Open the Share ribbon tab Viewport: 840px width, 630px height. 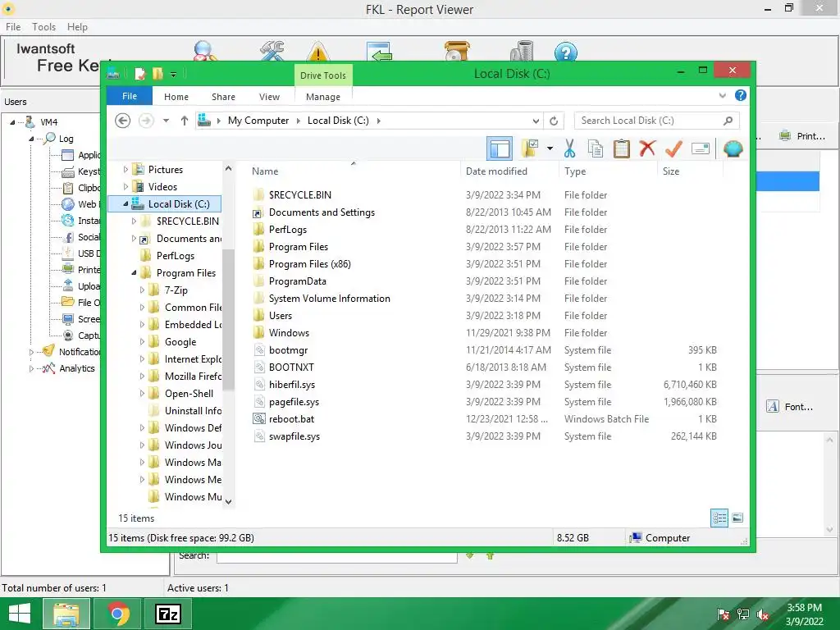point(223,97)
